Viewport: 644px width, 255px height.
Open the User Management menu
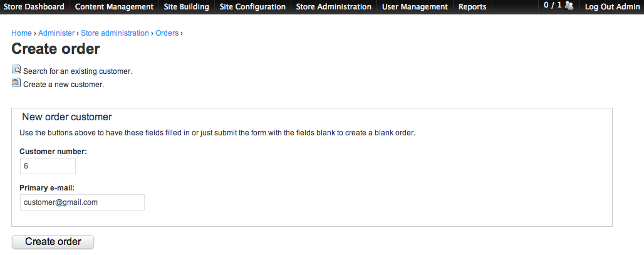point(415,7)
